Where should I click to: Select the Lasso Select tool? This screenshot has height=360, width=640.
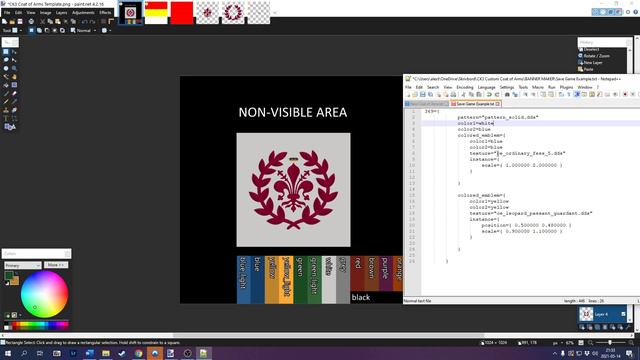6,60
